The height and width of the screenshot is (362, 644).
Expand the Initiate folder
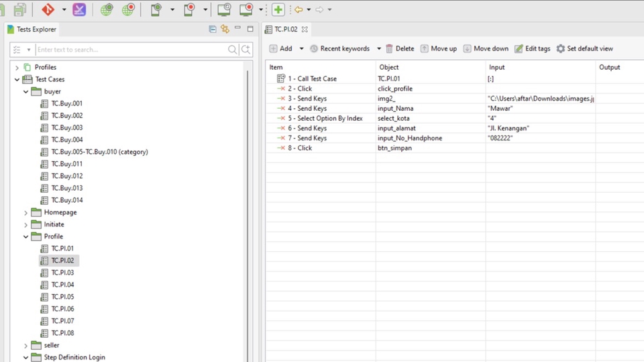coord(26,224)
